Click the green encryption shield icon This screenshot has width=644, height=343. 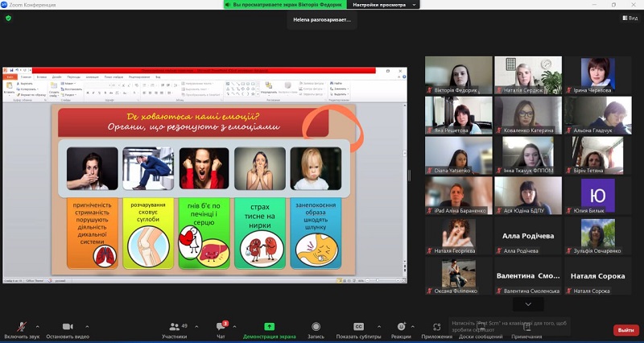9,18
